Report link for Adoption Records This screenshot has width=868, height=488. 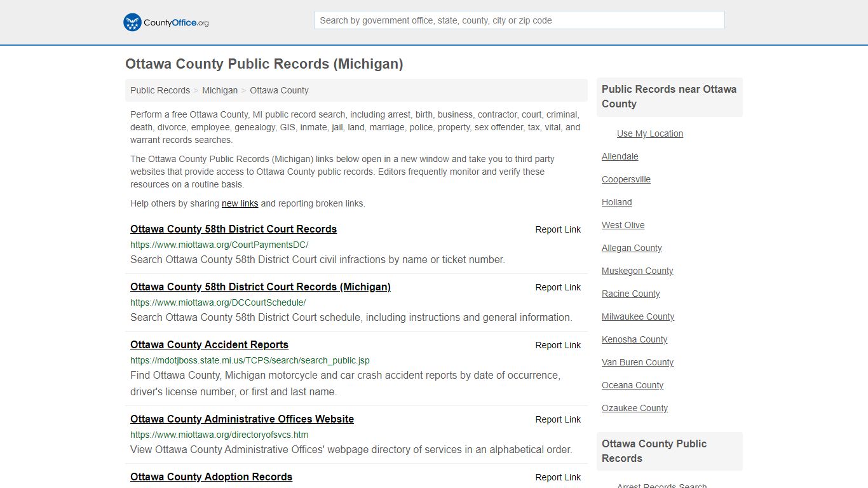tap(558, 477)
